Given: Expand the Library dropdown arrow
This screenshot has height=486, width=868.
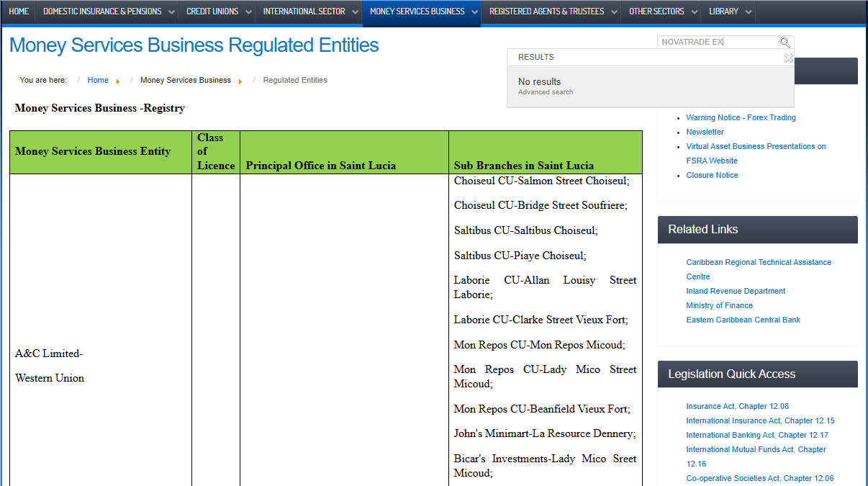Looking at the screenshot, I should (749, 12).
